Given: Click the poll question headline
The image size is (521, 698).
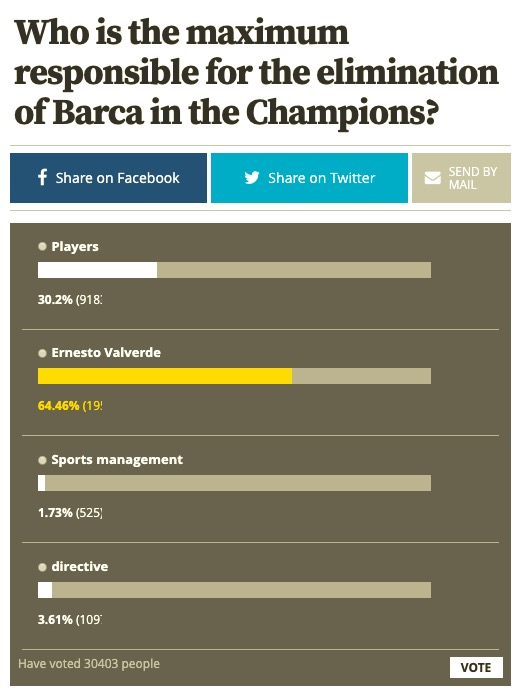Looking at the screenshot, I should 256,72.
